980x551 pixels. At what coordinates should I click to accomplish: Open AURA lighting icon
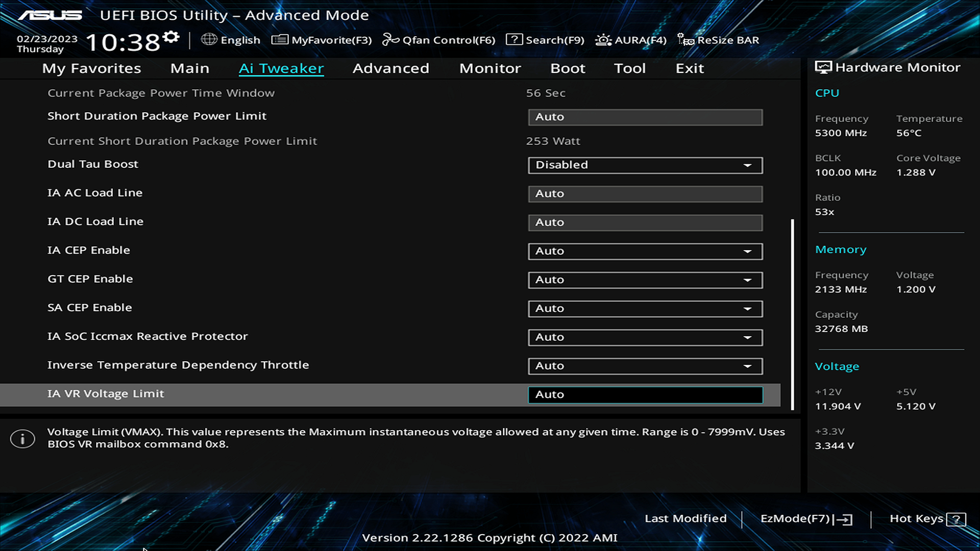tap(603, 40)
